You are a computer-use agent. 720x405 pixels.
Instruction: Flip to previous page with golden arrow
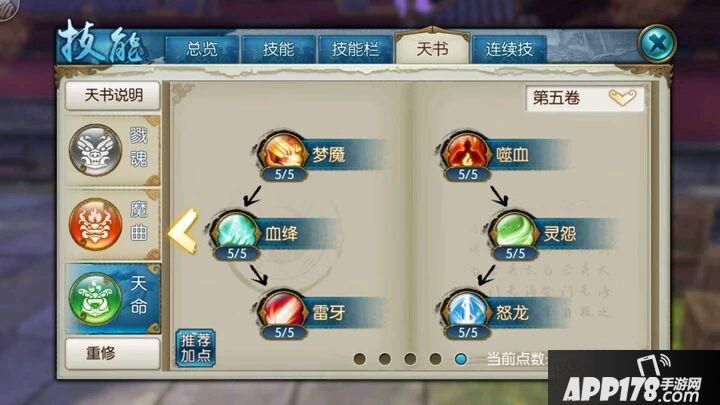point(184,231)
